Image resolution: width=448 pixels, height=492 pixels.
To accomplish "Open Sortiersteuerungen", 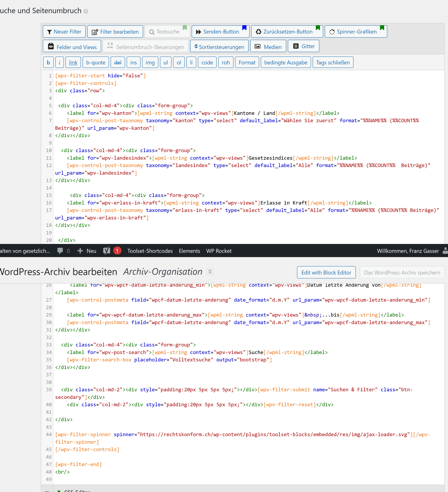I will 219,46.
